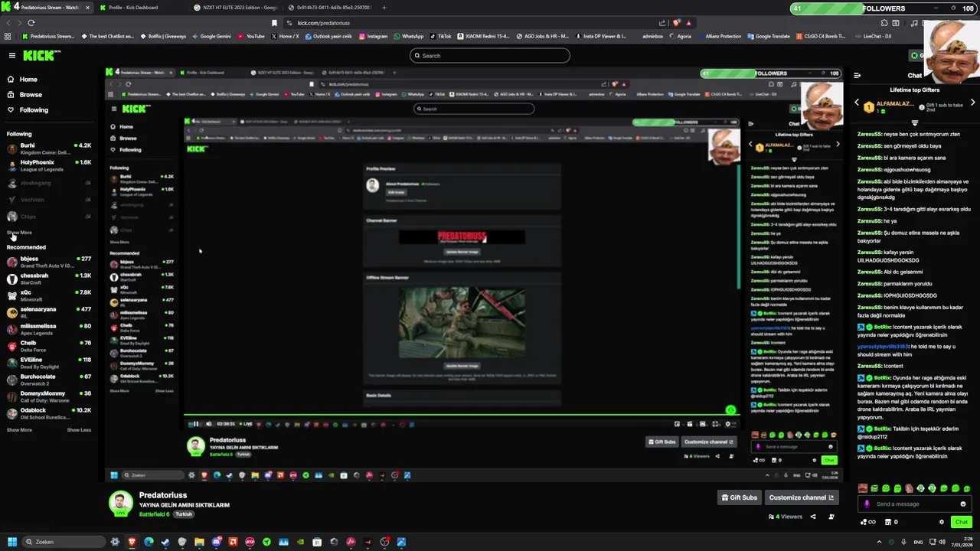This screenshot has width=980, height=551.
Task: Open Burhi's channel in Following list
Action: tap(49, 148)
